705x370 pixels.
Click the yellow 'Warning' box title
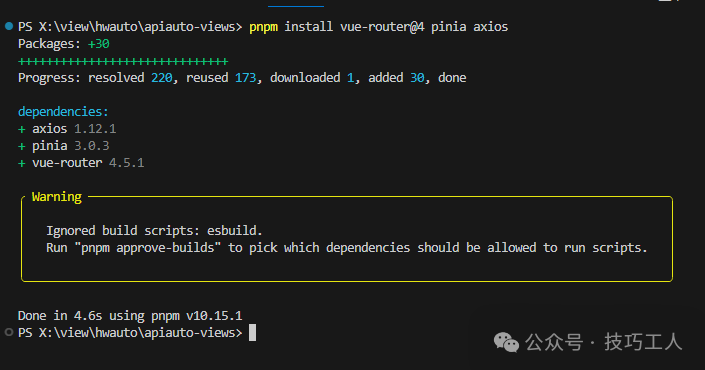(x=57, y=197)
